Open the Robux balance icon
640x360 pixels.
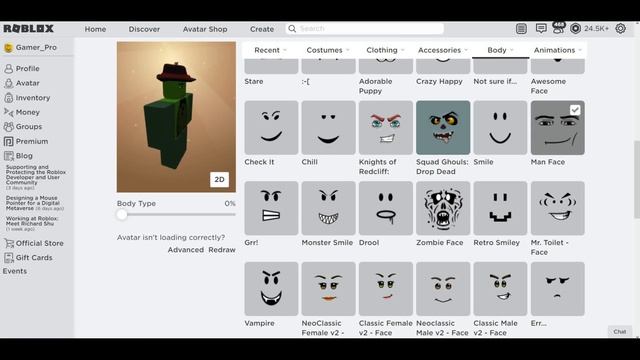coord(576,29)
